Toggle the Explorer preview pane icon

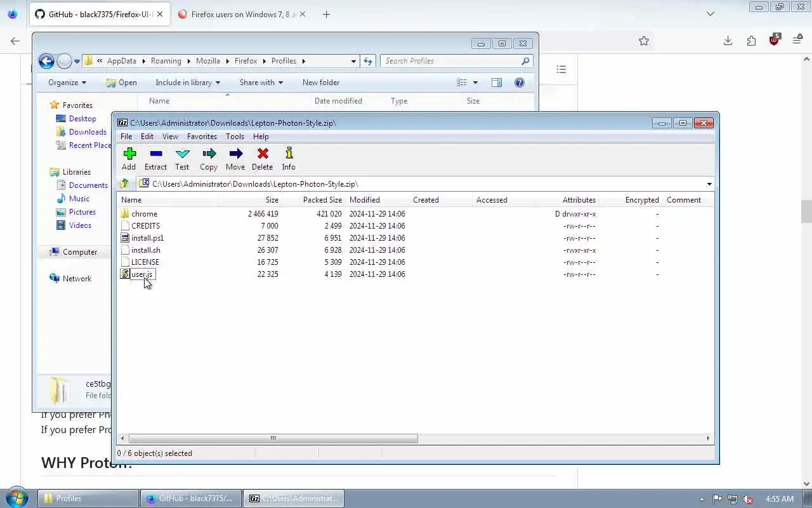[x=497, y=83]
